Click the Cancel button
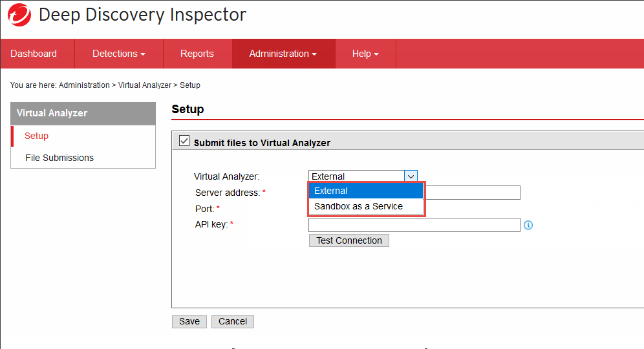The width and height of the screenshot is (644, 349). point(233,322)
